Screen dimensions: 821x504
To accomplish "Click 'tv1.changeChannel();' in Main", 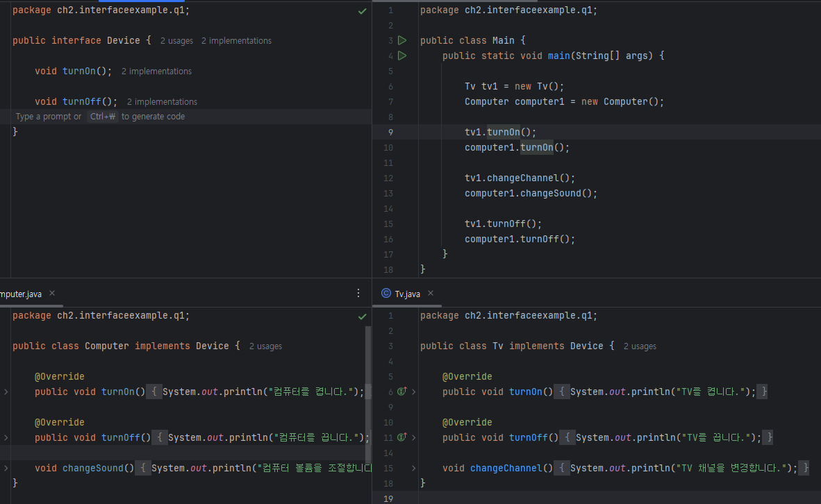I will (520, 178).
